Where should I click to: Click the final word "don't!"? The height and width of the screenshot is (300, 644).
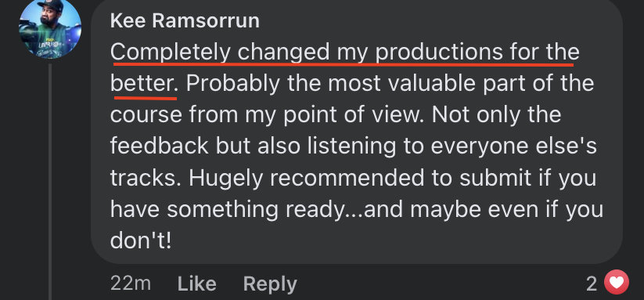click(140, 241)
